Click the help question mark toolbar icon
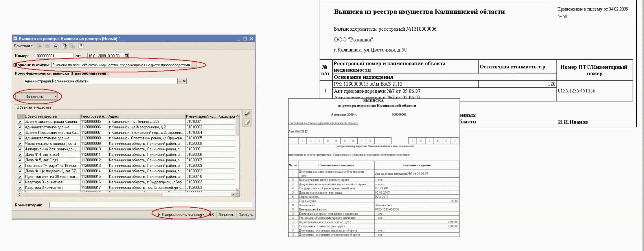Viewport: 644px width, 251px height. [x=81, y=46]
